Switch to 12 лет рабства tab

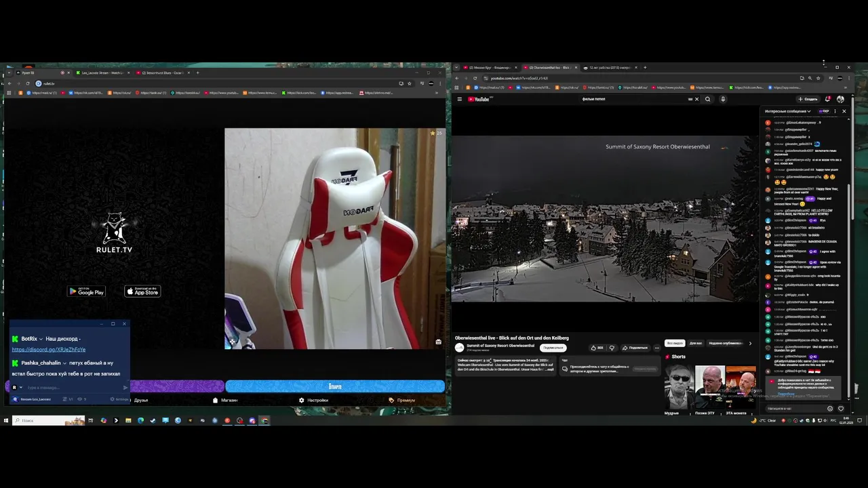point(610,68)
